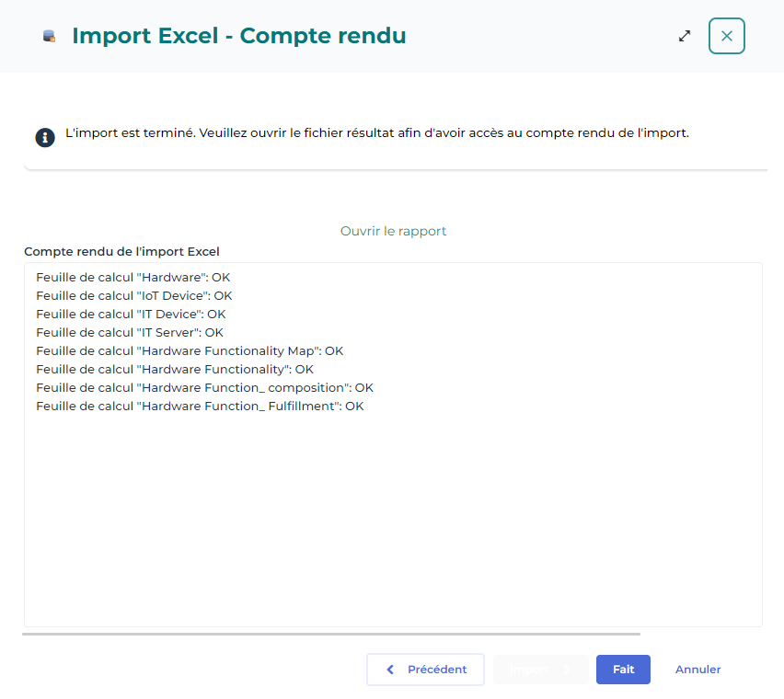This screenshot has width=784, height=699.
Task: Click the greyed-out Import button
Action: tap(540, 670)
